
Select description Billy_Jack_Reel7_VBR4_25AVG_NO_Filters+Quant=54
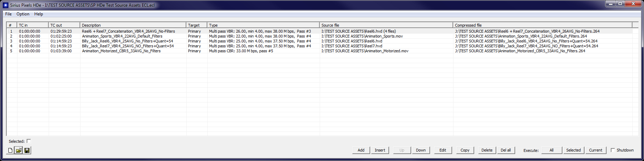[x=128, y=46]
